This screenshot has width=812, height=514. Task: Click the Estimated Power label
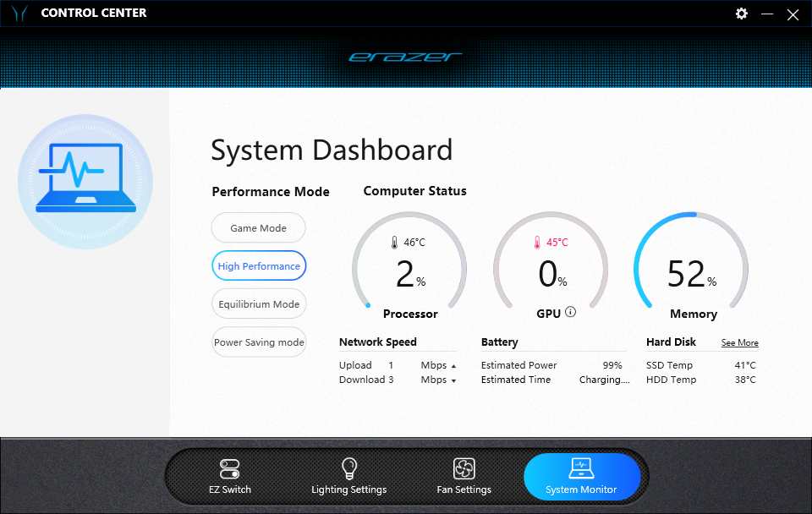[518, 365]
